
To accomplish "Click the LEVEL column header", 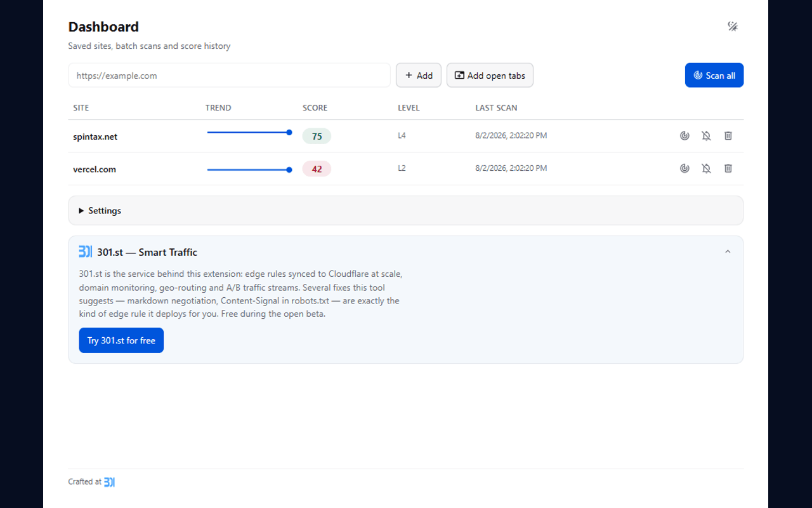I will pyautogui.click(x=409, y=108).
